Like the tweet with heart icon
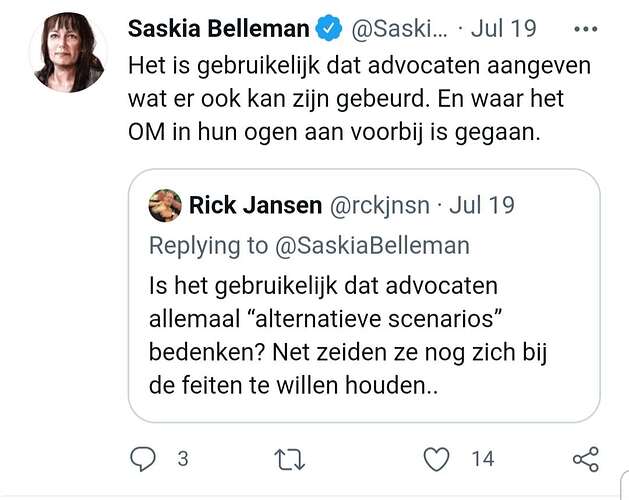Image resolution: width=629 pixels, height=500 pixels. pyautogui.click(x=435, y=459)
